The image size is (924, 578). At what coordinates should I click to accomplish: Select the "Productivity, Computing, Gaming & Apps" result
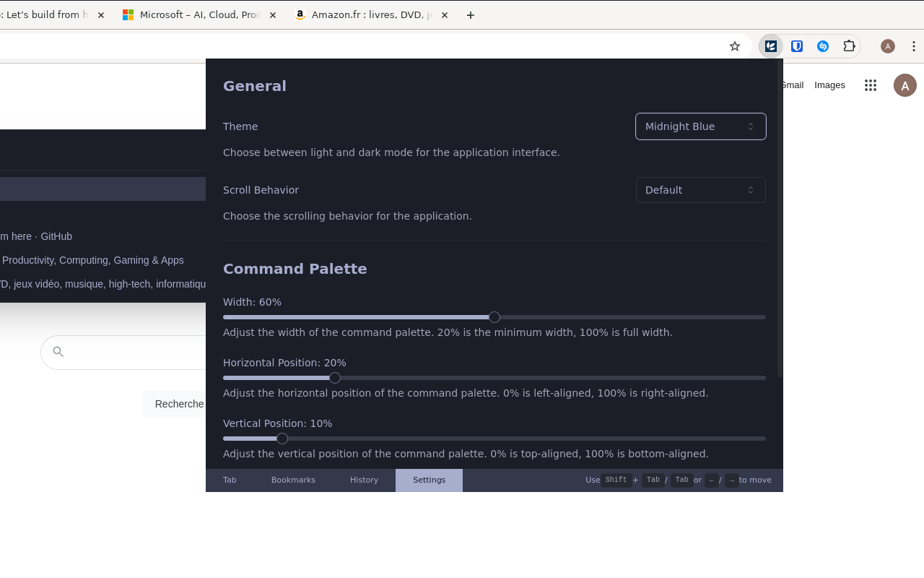click(x=103, y=260)
